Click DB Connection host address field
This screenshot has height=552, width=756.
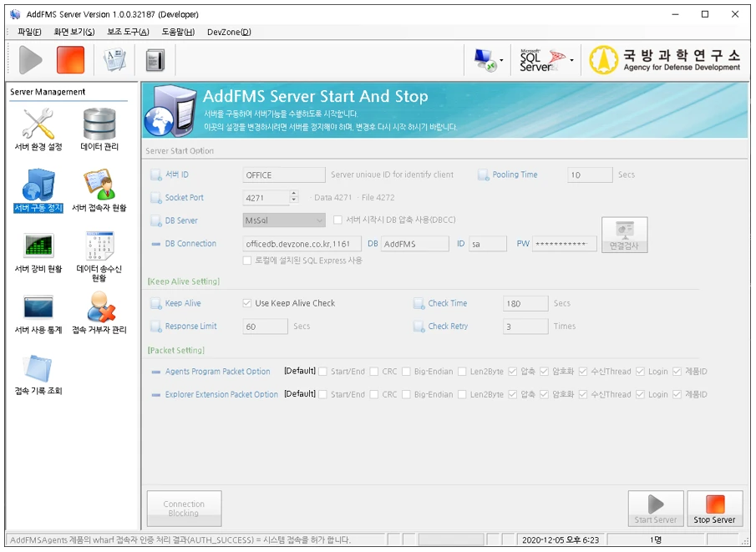click(302, 244)
